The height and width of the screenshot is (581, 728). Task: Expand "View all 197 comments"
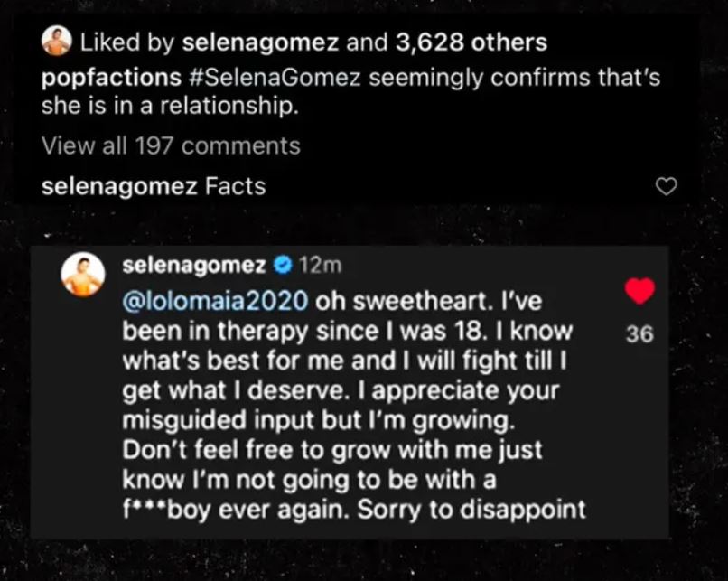pos(171,145)
